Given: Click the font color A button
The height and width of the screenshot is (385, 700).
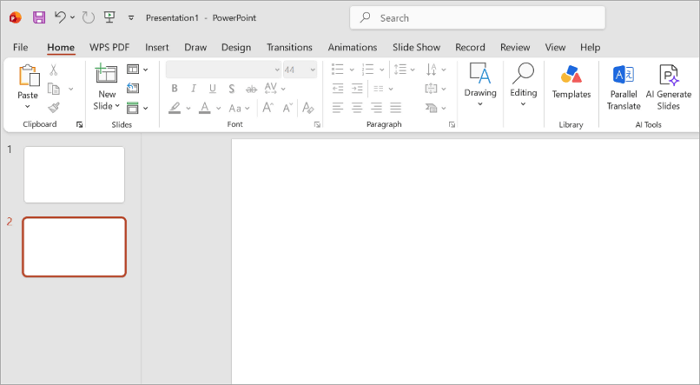Looking at the screenshot, I should point(204,108).
